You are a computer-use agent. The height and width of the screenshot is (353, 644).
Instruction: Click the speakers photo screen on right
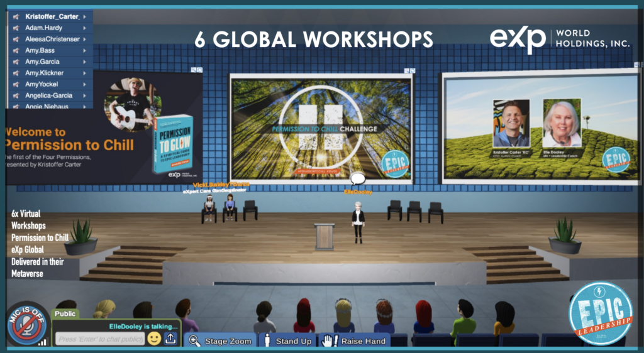[x=540, y=127]
